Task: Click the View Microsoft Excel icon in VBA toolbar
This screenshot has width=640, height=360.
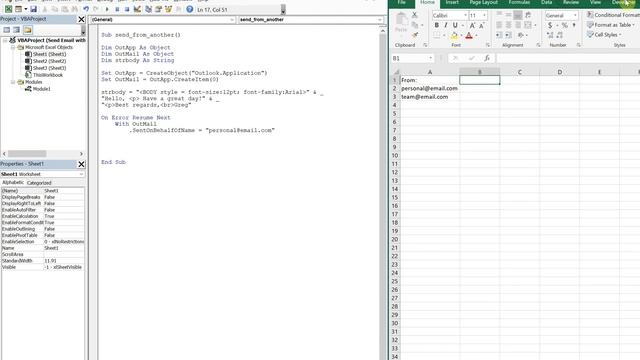Action: tap(8, 9)
